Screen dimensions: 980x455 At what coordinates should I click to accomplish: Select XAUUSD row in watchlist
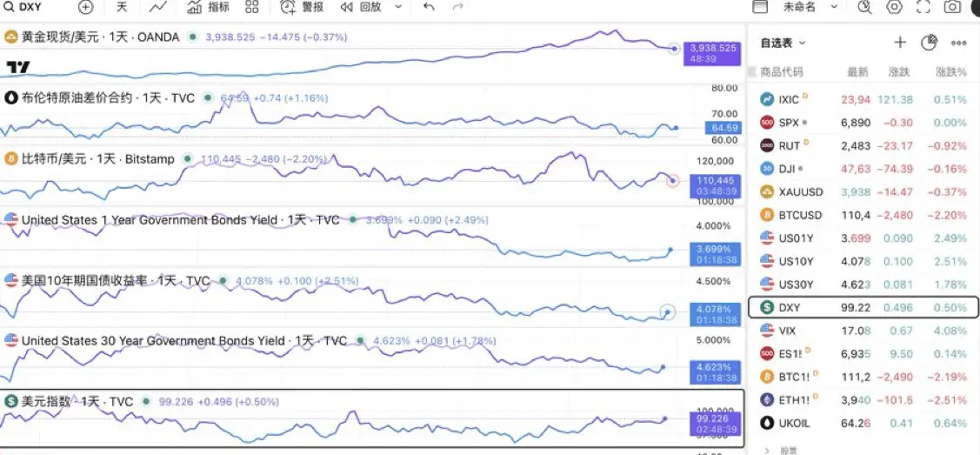(863, 192)
